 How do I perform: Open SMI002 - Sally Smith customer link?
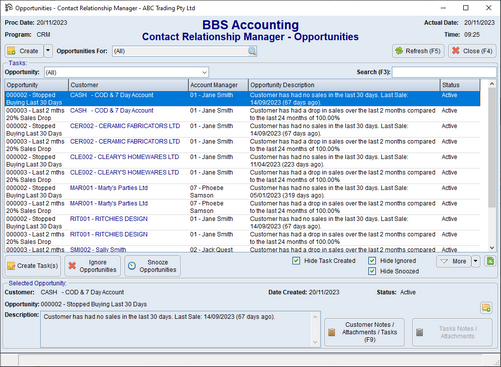click(x=98, y=249)
